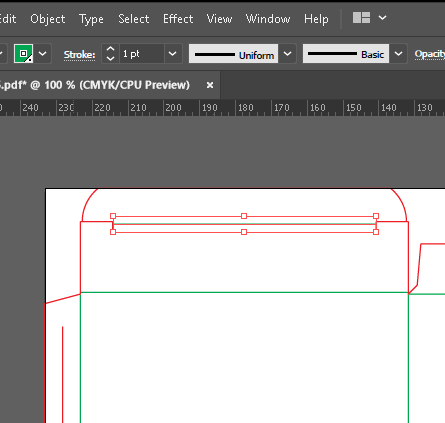Increase the stroke weight with up arrow
The width and height of the screenshot is (445, 423).
[110, 49]
